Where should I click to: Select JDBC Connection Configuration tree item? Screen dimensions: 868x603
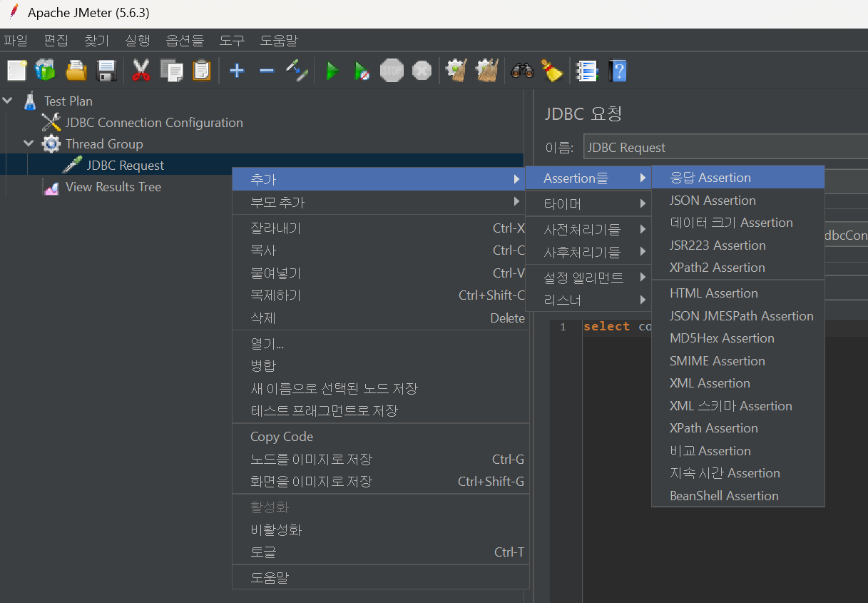click(154, 123)
